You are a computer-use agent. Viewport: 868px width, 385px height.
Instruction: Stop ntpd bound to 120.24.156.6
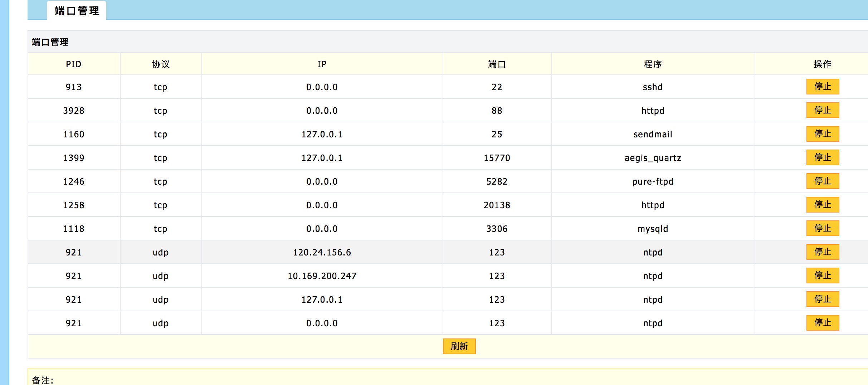(x=823, y=252)
